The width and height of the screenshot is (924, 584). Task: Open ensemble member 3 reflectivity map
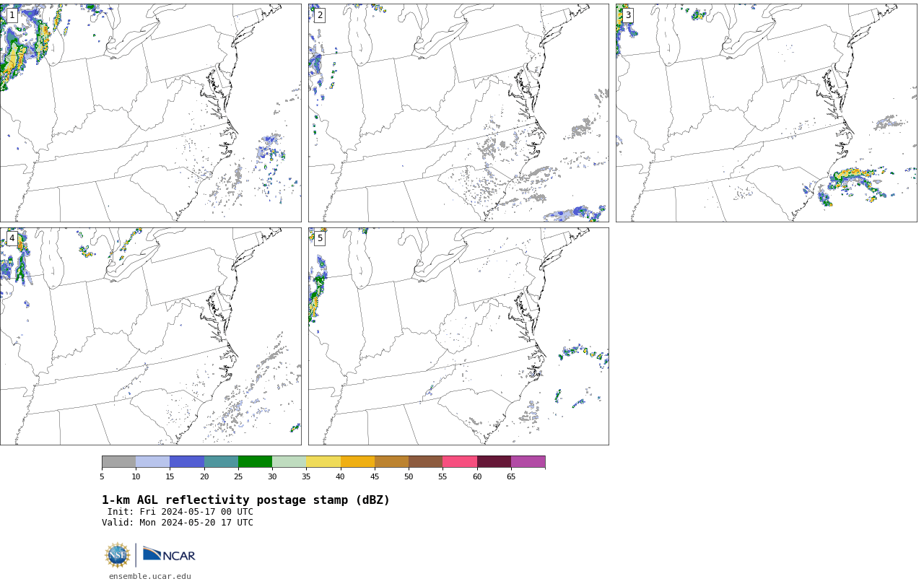[766, 113]
